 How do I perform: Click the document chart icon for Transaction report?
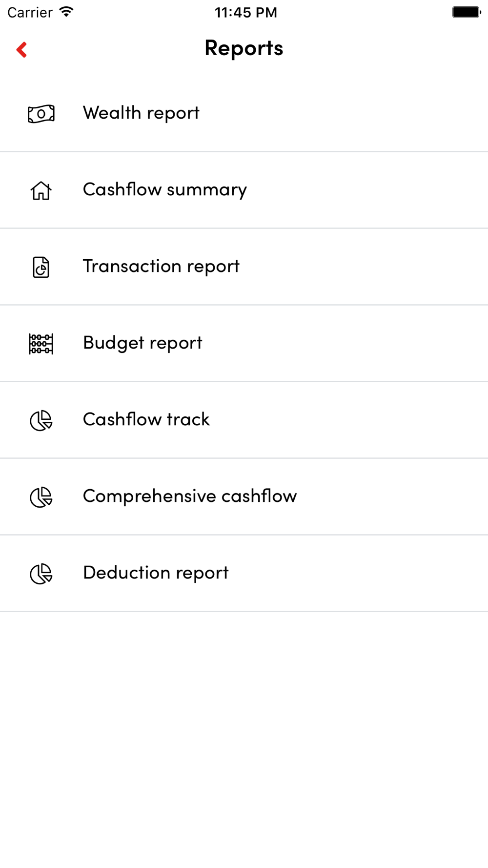[x=41, y=267]
